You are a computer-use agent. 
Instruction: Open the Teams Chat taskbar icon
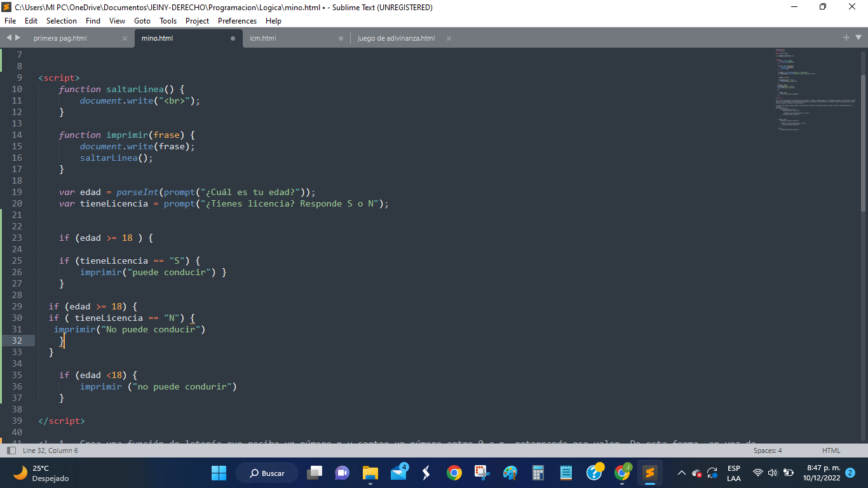pos(342,473)
